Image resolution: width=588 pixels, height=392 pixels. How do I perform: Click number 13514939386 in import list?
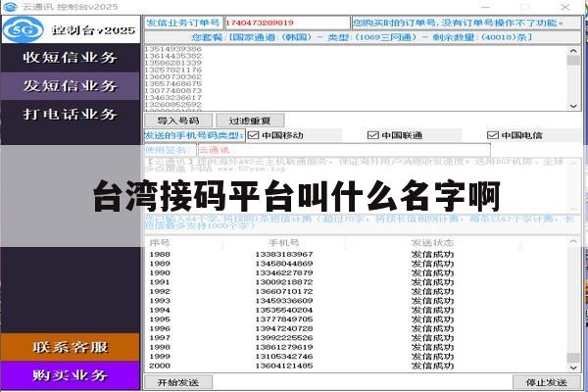click(172, 49)
